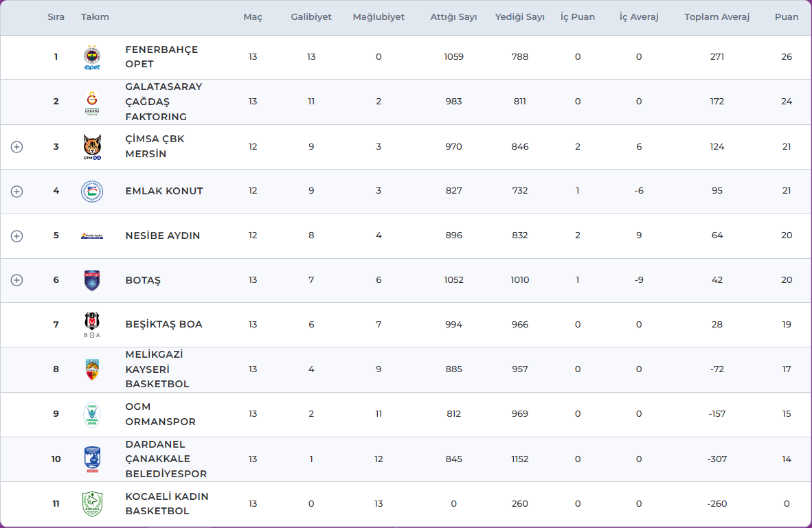812x528 pixels.
Task: Click the Beşiktaş BOA logo
Action: point(92,325)
